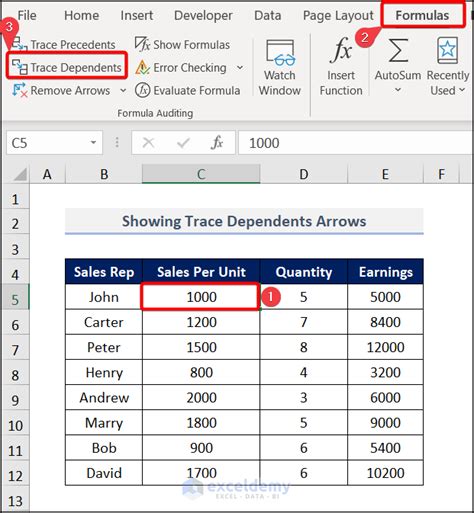The width and height of the screenshot is (474, 513).
Task: Click the Trace Precedents icon
Action: coord(19,44)
